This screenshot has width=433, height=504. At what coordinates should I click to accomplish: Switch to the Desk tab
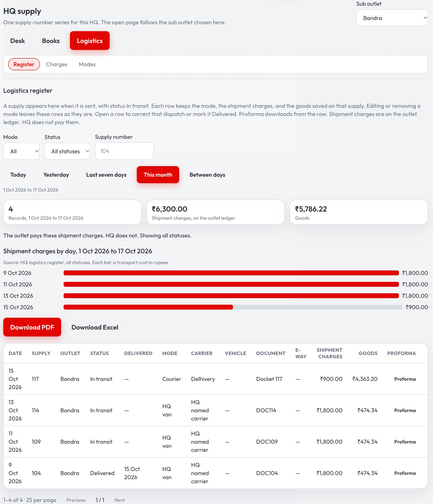click(x=18, y=41)
